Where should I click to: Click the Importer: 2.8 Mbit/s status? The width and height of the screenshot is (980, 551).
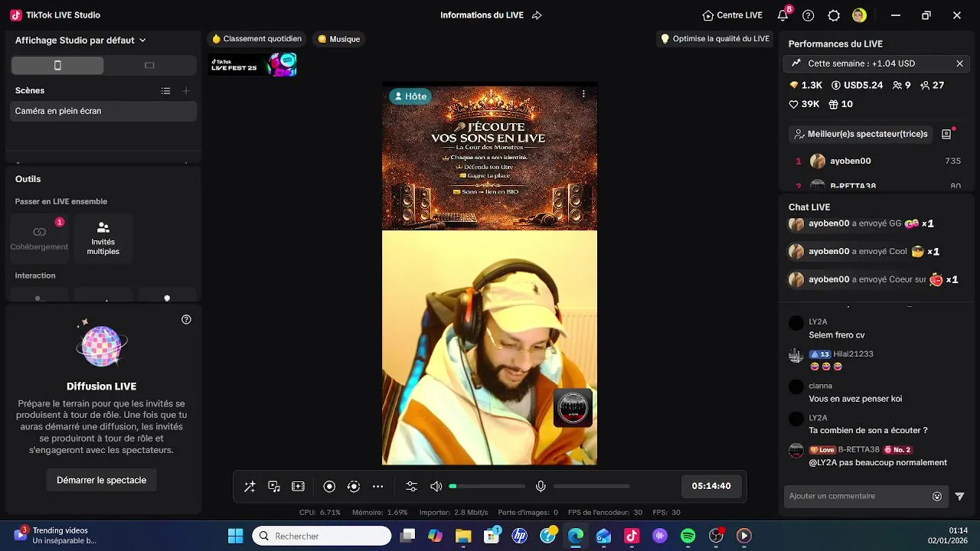pyautogui.click(x=454, y=513)
